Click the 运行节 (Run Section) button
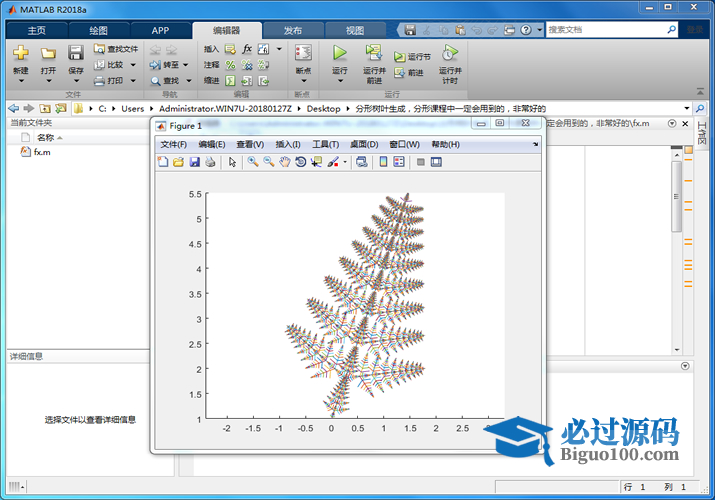 pos(412,57)
